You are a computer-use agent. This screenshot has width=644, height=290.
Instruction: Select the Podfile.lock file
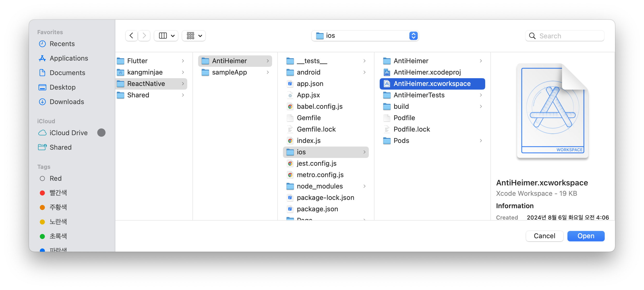[x=411, y=129]
